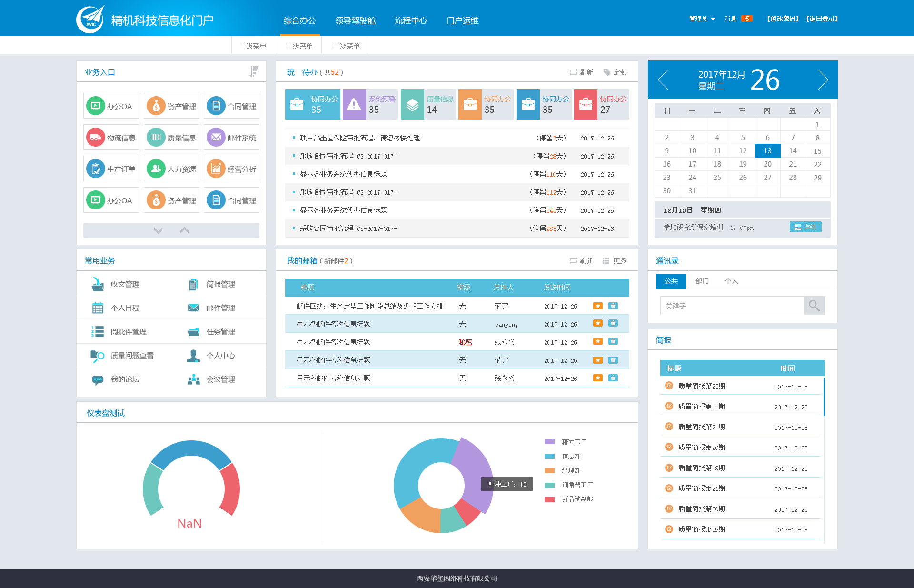Image resolution: width=914 pixels, height=588 pixels.
Task: Click 刷新 in 我的邮箱 panel
Action: (581, 261)
